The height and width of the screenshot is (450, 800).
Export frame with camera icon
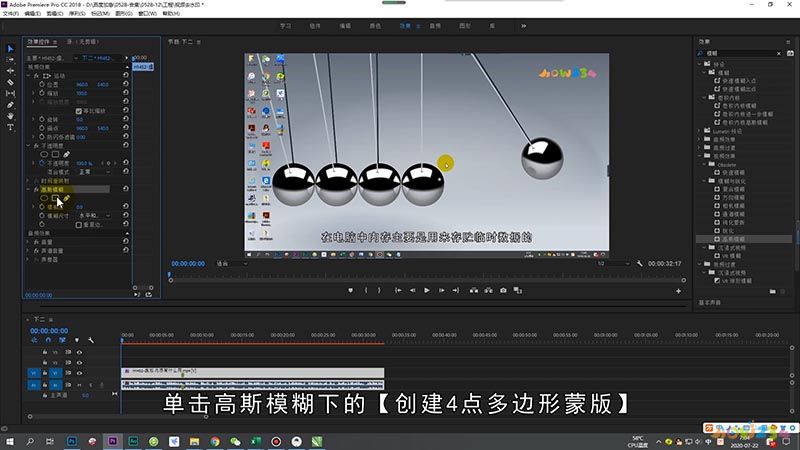click(x=503, y=290)
